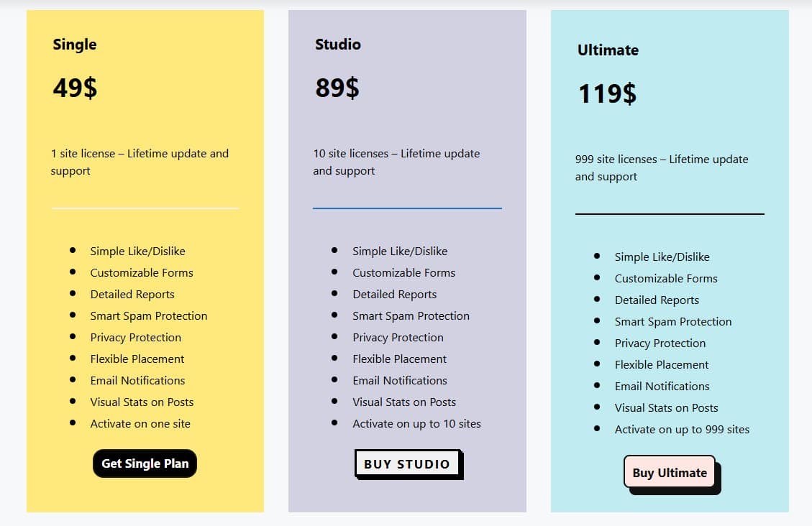Click Smart Spam Protection under Single plan
This screenshot has width=812, height=526.
coord(148,315)
